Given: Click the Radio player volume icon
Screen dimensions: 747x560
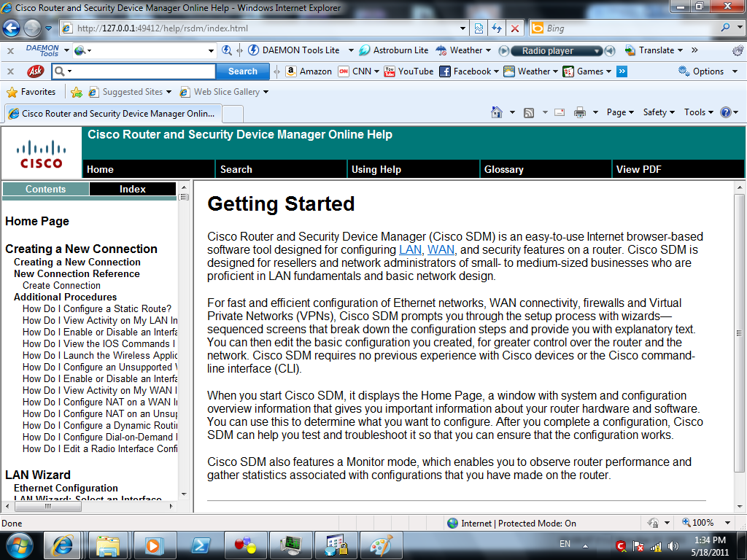Looking at the screenshot, I should [610, 50].
